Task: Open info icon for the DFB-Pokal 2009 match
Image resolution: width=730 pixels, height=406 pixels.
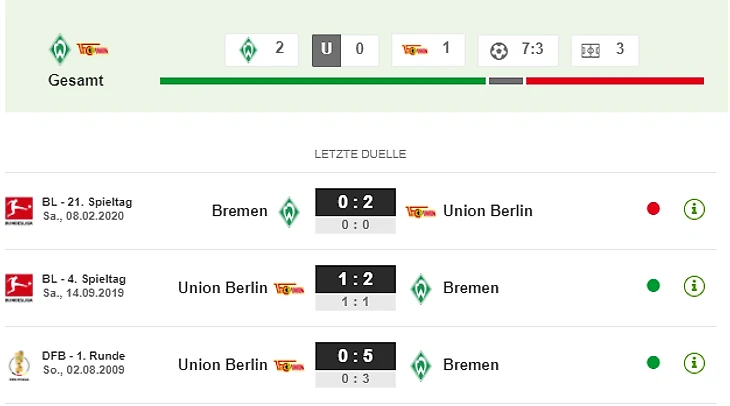Action: click(694, 363)
